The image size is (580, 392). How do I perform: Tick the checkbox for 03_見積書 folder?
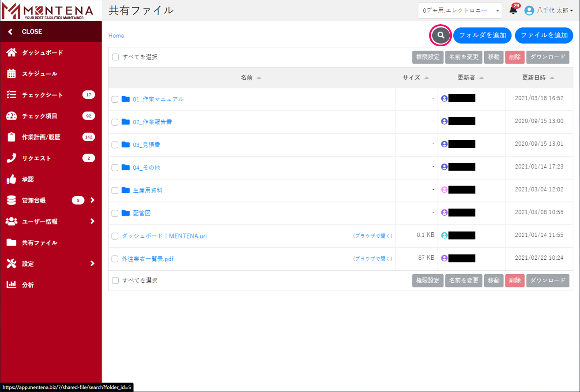point(115,145)
